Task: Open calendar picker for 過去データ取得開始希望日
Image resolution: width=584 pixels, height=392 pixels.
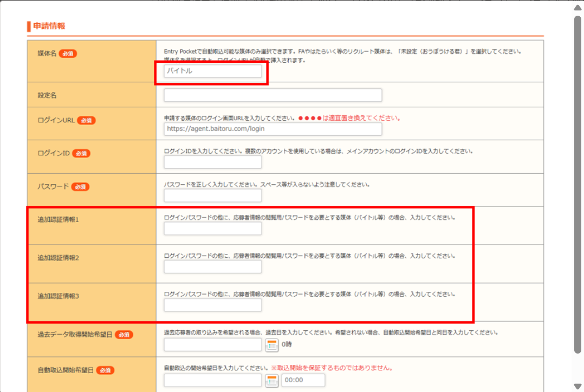Action: (x=271, y=345)
